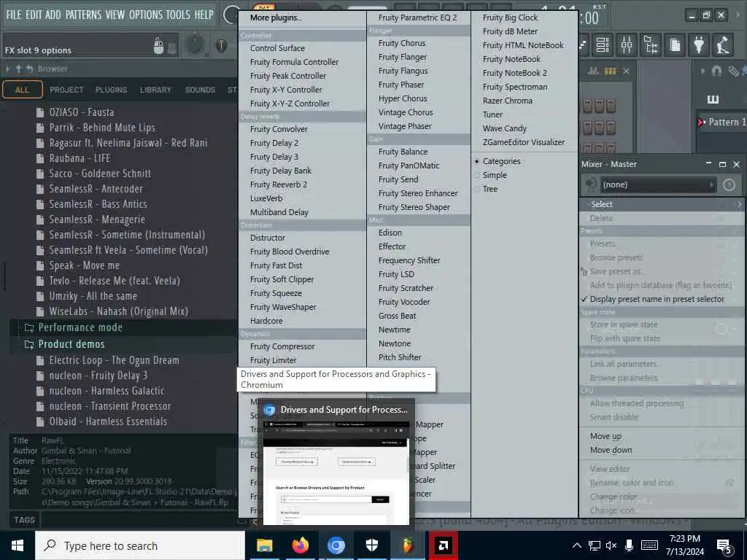Open File Explorer from the taskbar

coord(264,545)
